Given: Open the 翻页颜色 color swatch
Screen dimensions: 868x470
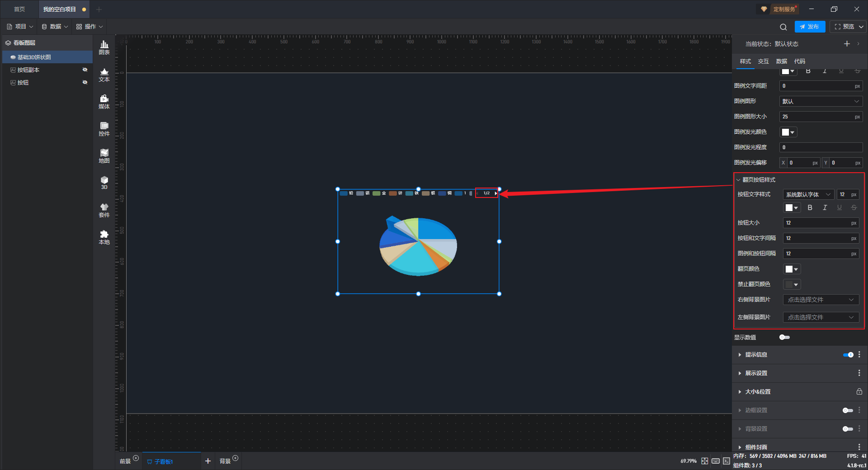Looking at the screenshot, I should tap(792, 269).
